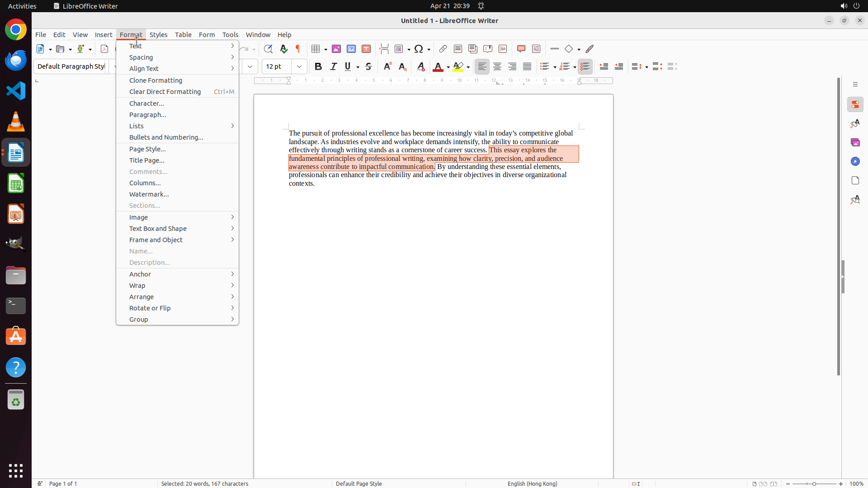Open Find and Replace tool
The width and height of the screenshot is (868, 488).
(268, 49)
